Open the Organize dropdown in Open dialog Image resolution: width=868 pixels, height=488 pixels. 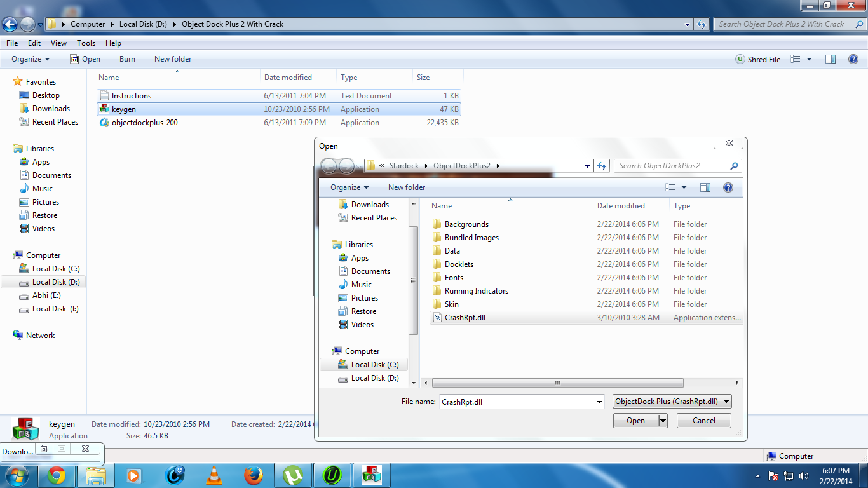(x=349, y=187)
